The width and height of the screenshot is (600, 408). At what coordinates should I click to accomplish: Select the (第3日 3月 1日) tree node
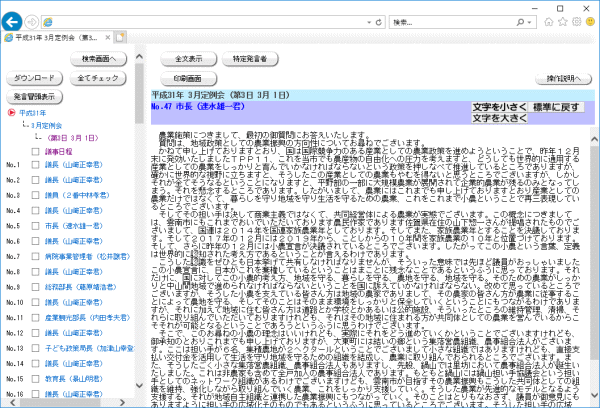coord(73,138)
